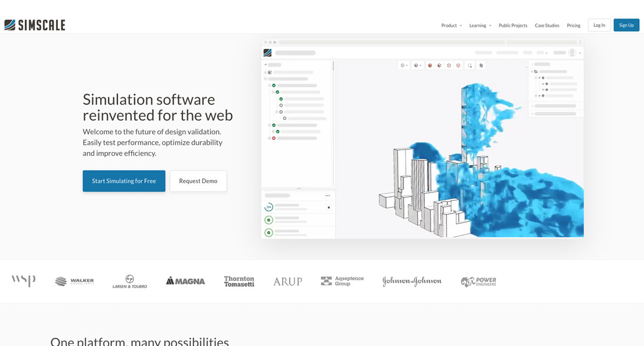The width and height of the screenshot is (644, 346).
Task: Click the WSP company logo
Action: point(23,280)
